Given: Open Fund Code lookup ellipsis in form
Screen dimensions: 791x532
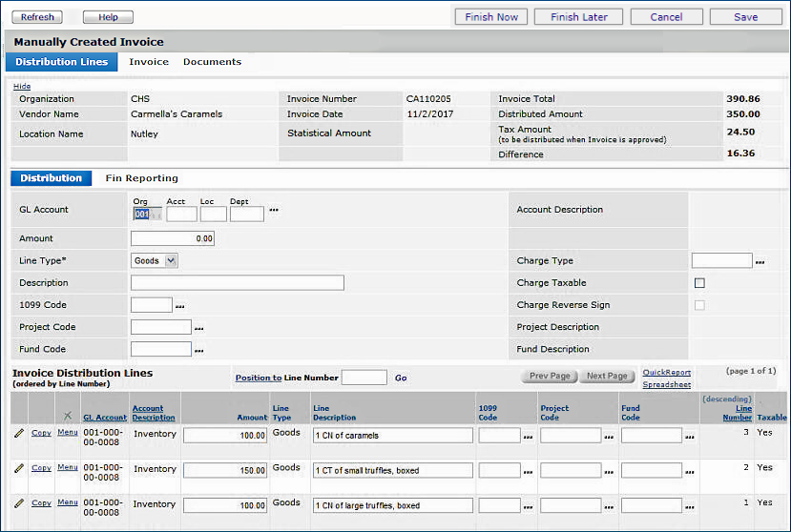Looking at the screenshot, I should tap(198, 350).
